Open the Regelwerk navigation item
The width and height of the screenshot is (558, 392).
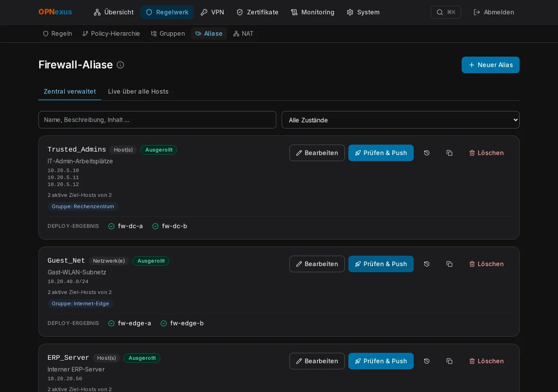click(167, 12)
